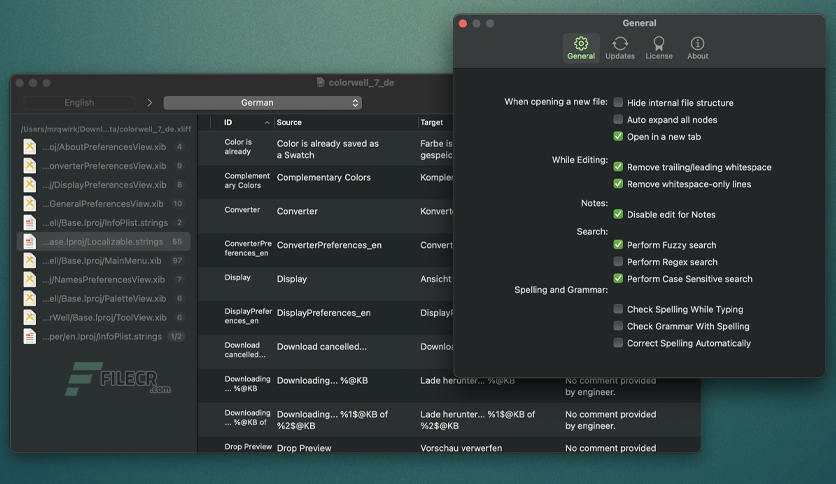Select DisplayPreferencesView.xib file name
This screenshot has height=484, width=836.
click(x=104, y=184)
